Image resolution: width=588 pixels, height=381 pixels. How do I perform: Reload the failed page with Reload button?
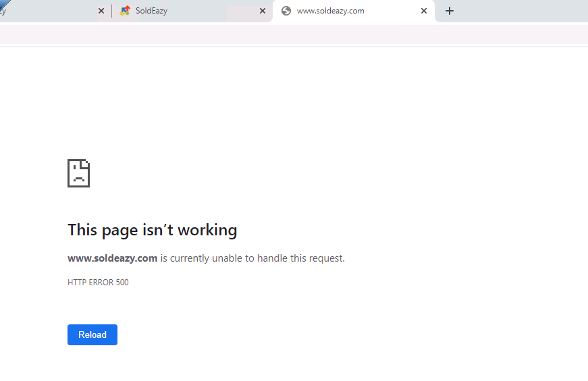click(x=92, y=334)
